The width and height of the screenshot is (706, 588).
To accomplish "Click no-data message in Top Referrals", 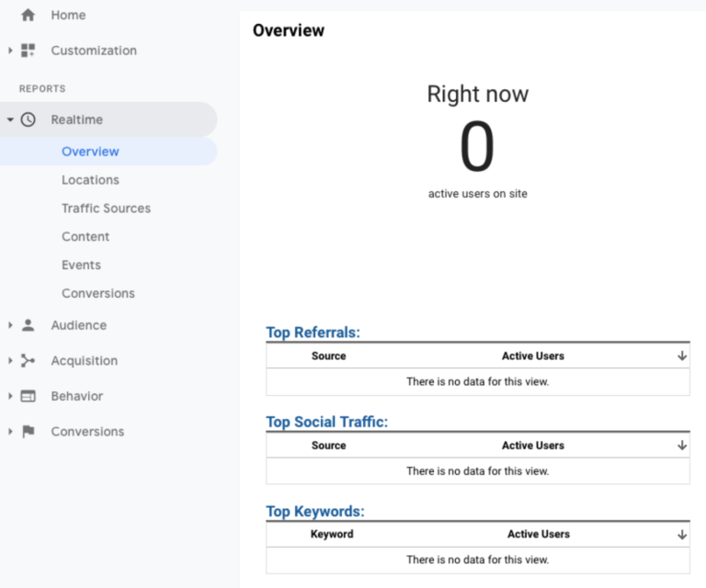I will [478, 381].
